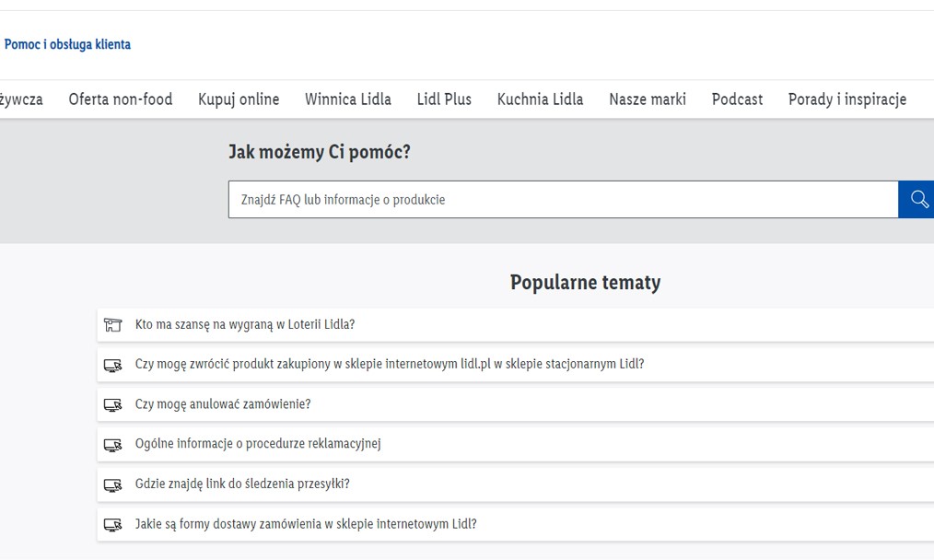This screenshot has height=560, width=934.
Task: Open 'Kuchnia Lidla' navigation item
Action: (541, 99)
